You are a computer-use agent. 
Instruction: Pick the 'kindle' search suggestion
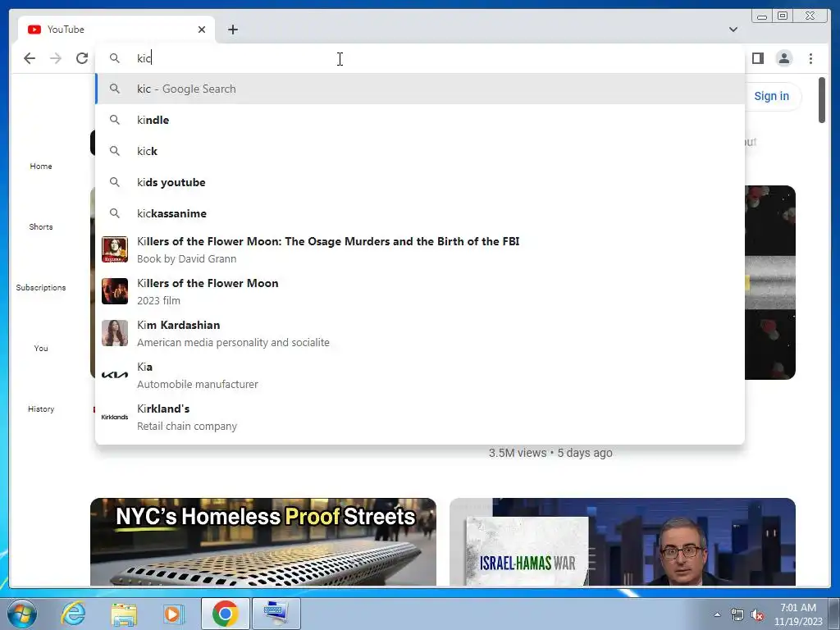pos(420,120)
